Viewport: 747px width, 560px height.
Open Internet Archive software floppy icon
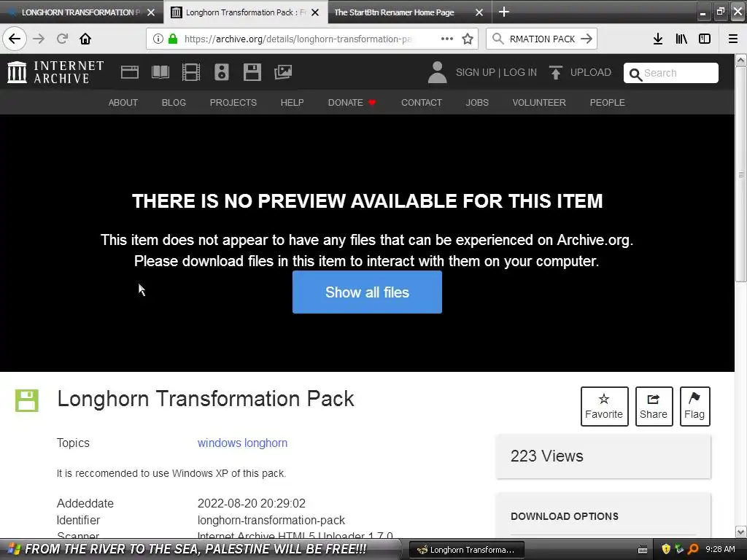tap(252, 72)
